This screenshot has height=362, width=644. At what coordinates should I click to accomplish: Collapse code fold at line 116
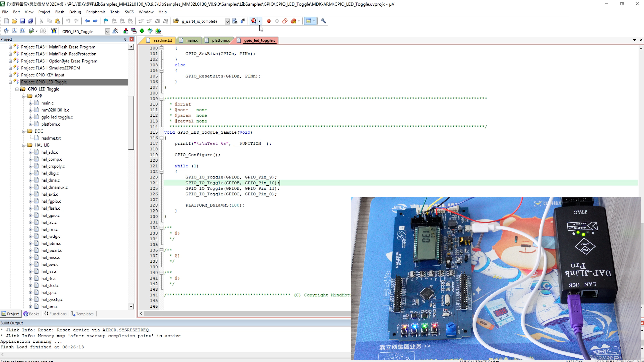click(x=162, y=138)
